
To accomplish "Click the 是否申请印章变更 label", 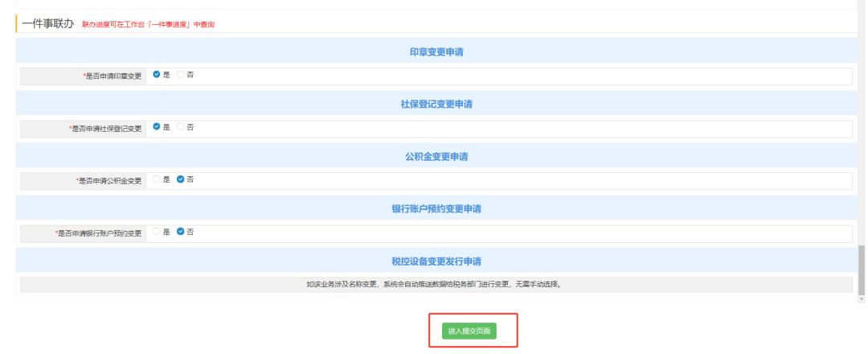I will pos(113,77).
